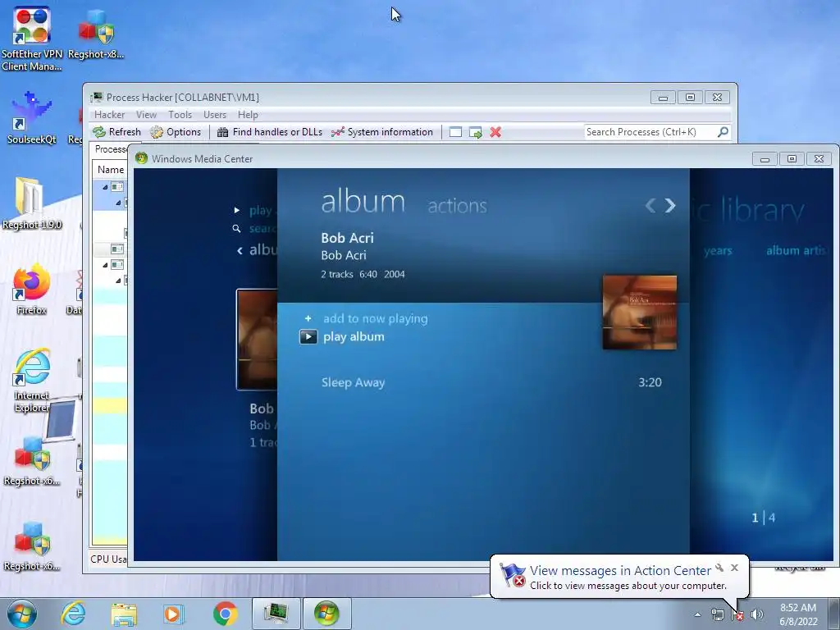The height and width of the screenshot is (630, 840).
Task: Collapse the second indented tree node
Action: click(118, 203)
